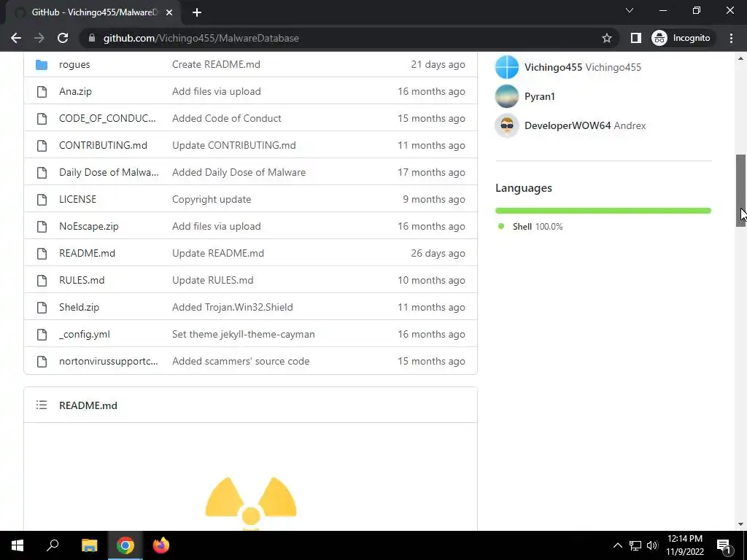Bookmark this page with the star icon
Viewport: 747px width, 560px height.
tap(606, 38)
